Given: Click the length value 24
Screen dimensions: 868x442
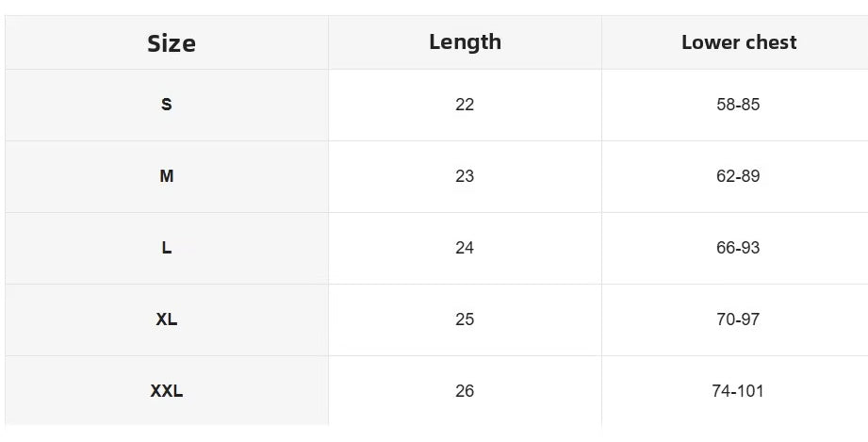Looking at the screenshot, I should pos(465,248).
